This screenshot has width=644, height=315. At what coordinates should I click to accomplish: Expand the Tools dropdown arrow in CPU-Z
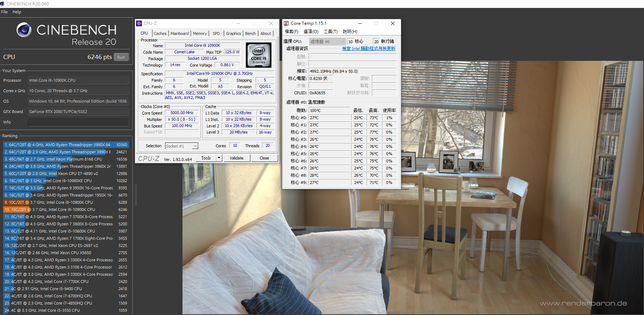coord(219,158)
